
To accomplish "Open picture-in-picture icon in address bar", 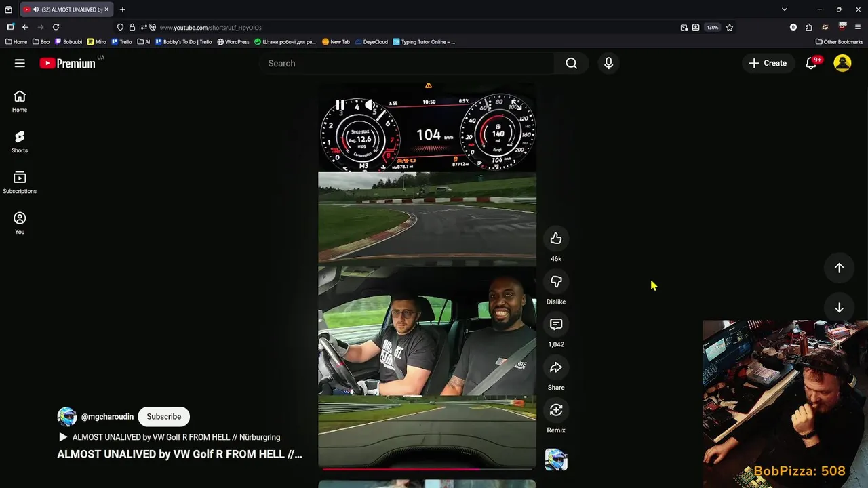I will (684, 27).
